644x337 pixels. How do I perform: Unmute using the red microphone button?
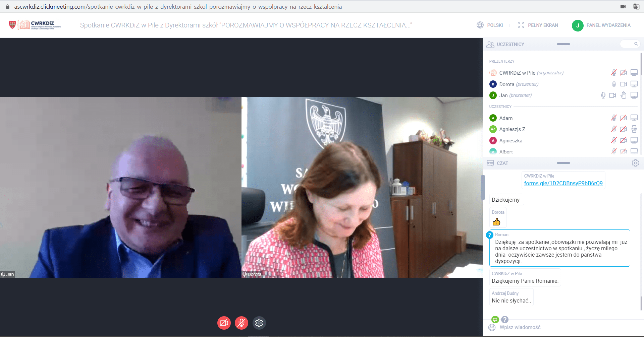click(241, 323)
